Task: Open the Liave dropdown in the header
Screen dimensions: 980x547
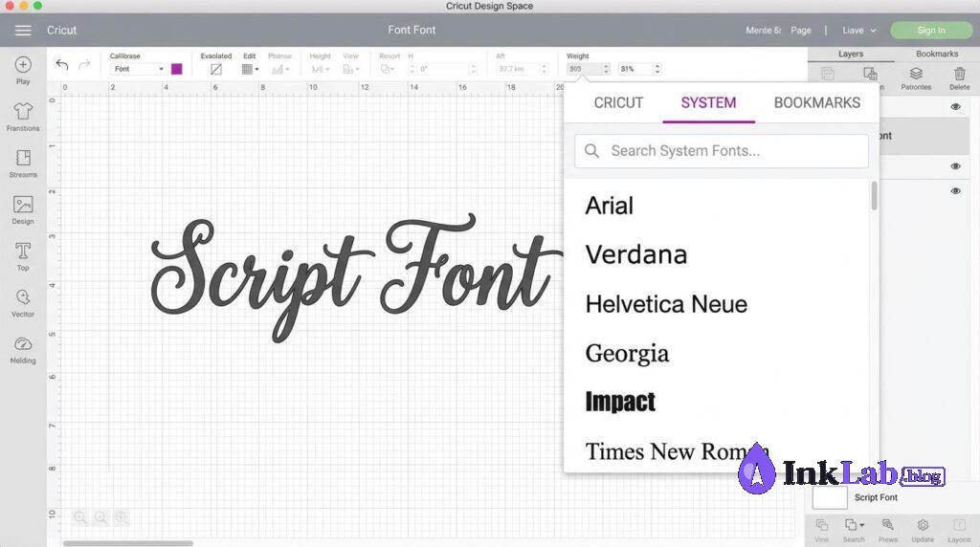Action: click(858, 30)
